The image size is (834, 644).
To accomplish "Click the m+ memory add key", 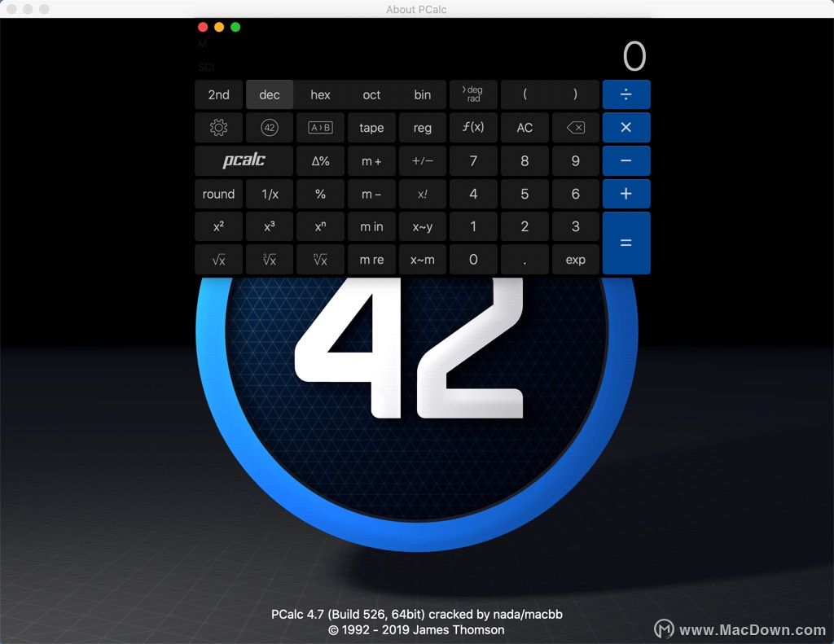I will coord(371,160).
